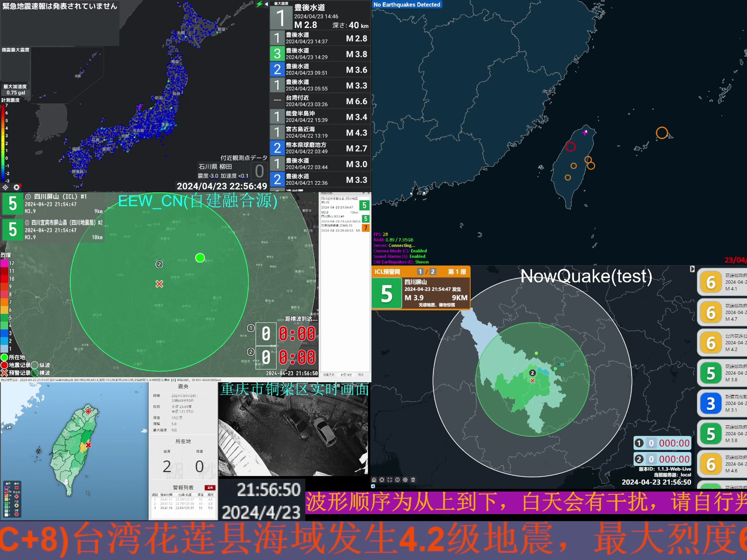
Task: Click JQuake 計測震度 color scale bar
Action: [x=3, y=143]
